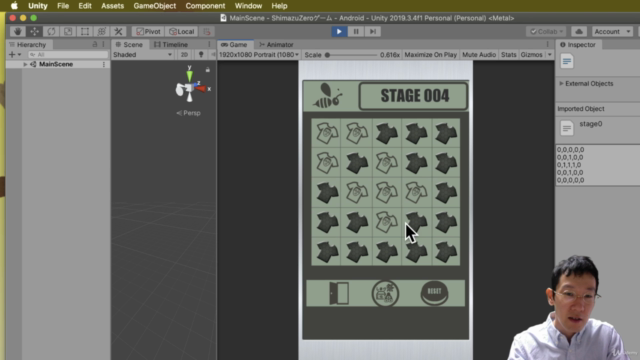The height and width of the screenshot is (360, 640).
Task: Start Play mode
Action: (x=339, y=31)
